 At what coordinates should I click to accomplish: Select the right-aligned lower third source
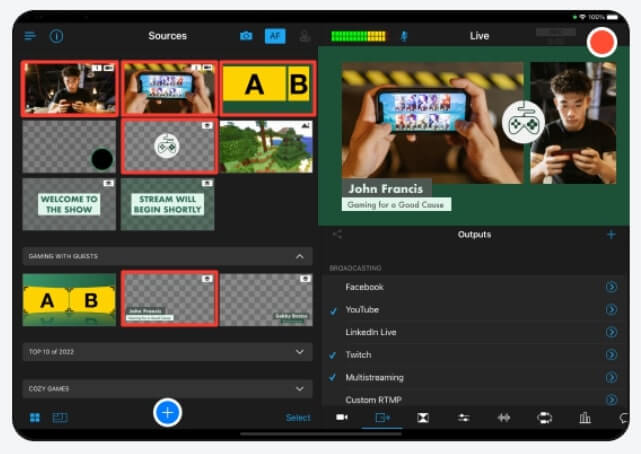tap(267, 300)
